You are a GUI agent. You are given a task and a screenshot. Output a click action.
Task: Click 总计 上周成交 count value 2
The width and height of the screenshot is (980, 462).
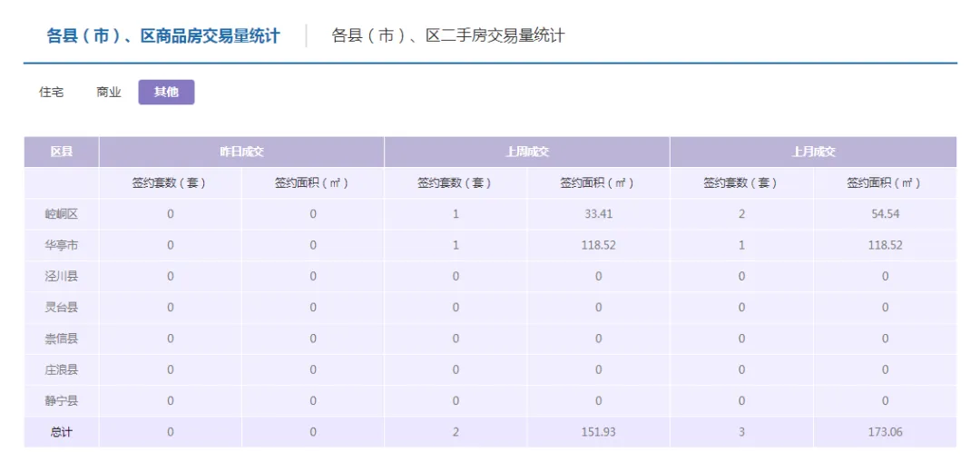point(456,432)
